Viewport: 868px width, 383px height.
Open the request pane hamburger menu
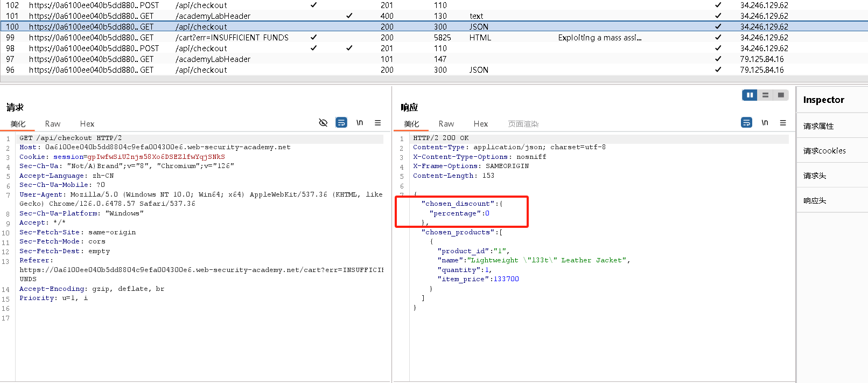point(378,123)
